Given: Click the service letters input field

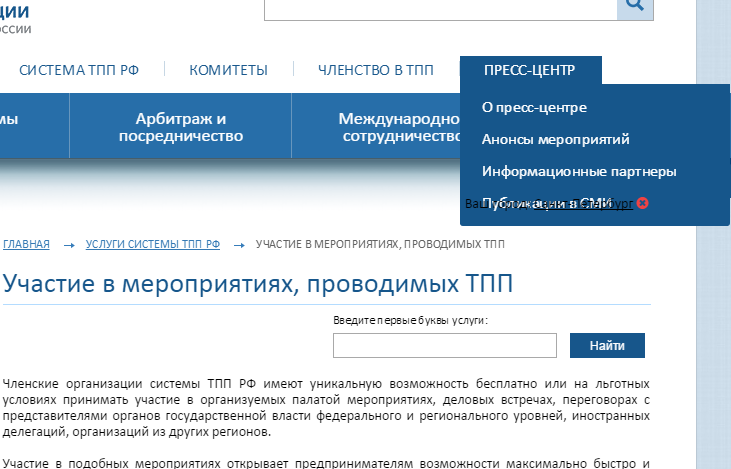Looking at the screenshot, I should 445,345.
